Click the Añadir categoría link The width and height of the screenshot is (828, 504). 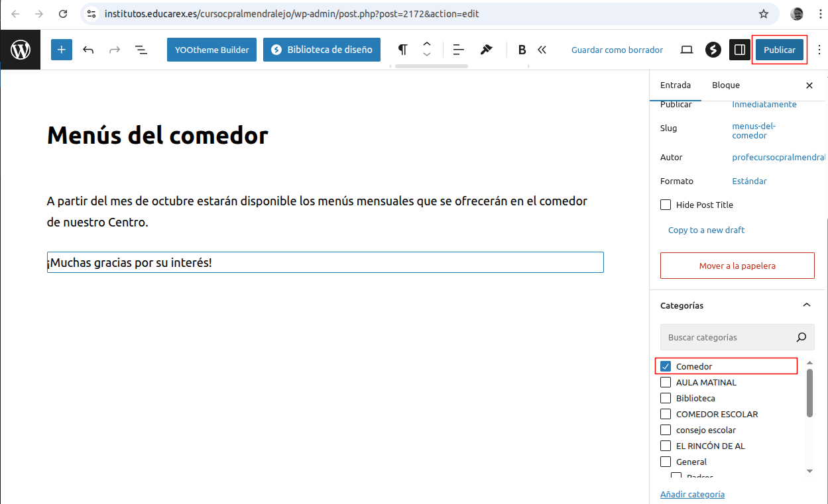pyautogui.click(x=692, y=494)
